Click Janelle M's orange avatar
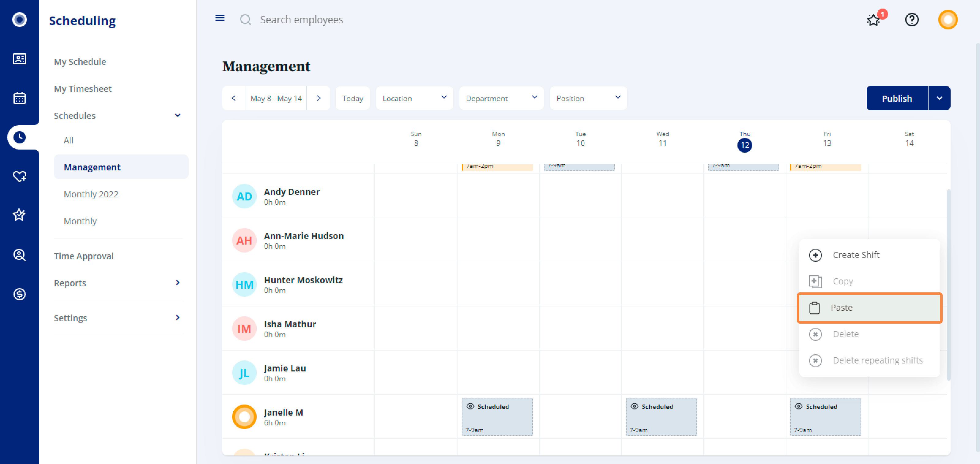This screenshot has height=464, width=980. (x=244, y=417)
